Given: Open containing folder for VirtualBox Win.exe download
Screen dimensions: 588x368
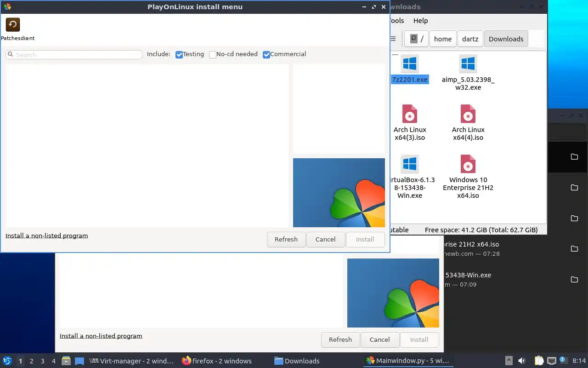Looking at the screenshot, I should pos(574,280).
